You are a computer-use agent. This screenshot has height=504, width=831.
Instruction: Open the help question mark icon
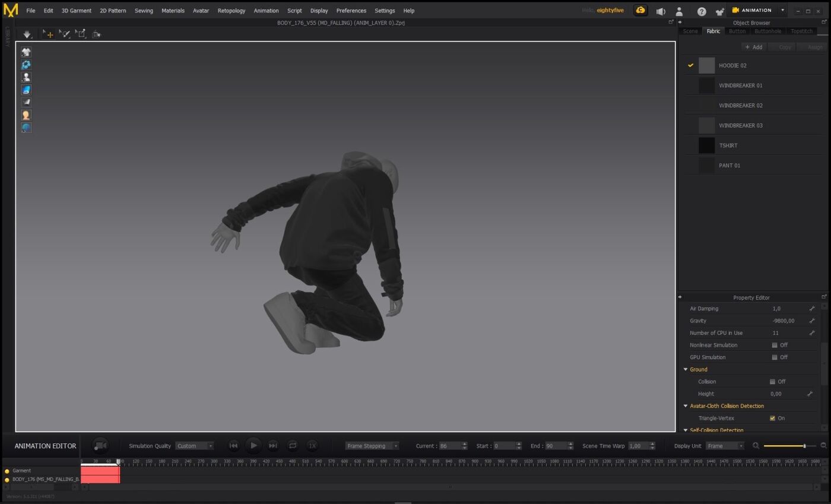(702, 11)
